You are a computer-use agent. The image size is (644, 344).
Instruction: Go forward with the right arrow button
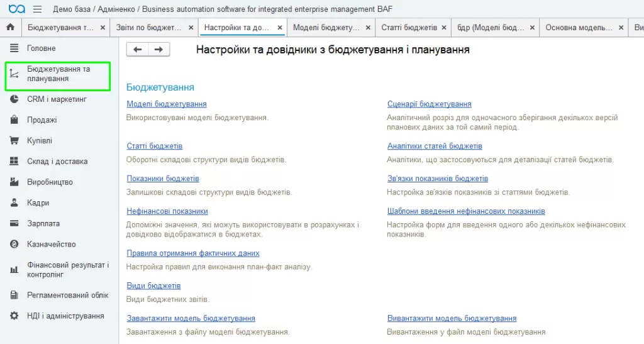point(159,50)
